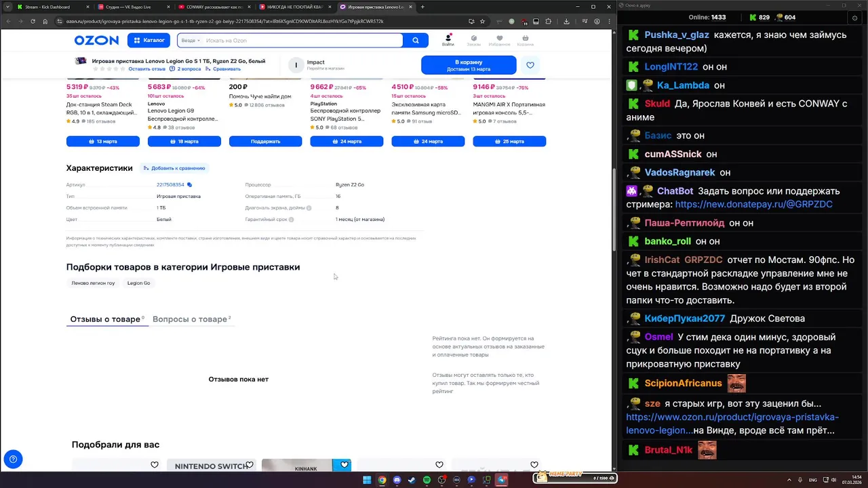This screenshot has height=488, width=868.
Task: Switch to Отзывы о товаре tab
Action: (107, 319)
